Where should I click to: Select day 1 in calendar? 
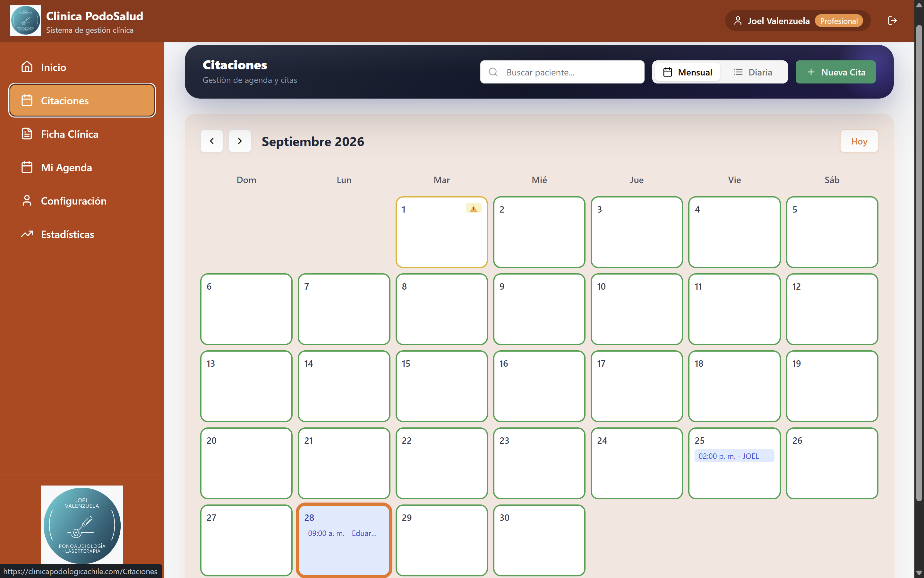pos(441,232)
